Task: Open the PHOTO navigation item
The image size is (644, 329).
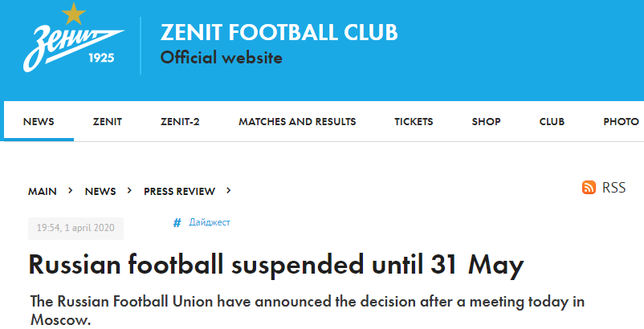Action: tap(621, 122)
